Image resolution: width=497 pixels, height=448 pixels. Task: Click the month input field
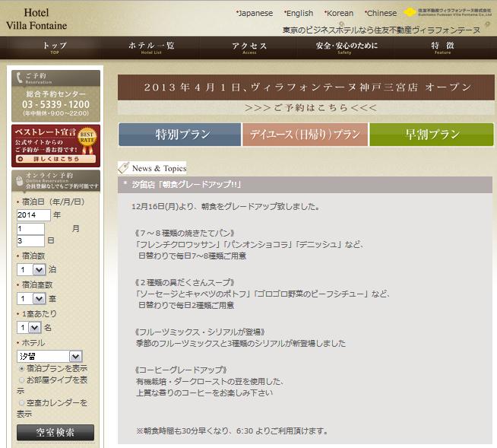(30, 229)
